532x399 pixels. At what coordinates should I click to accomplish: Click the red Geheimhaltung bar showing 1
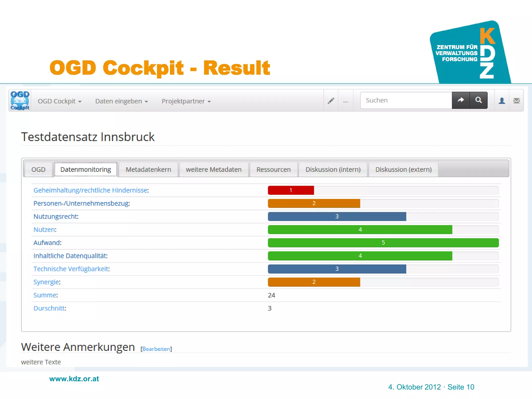click(x=291, y=190)
